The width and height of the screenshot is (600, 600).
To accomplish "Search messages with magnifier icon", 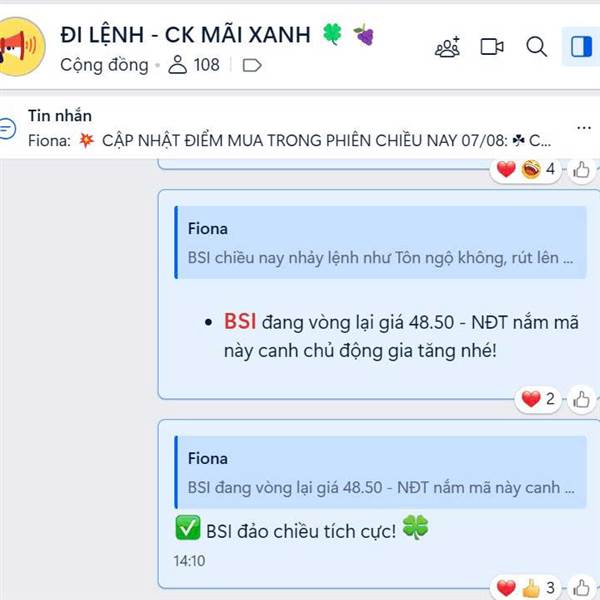I will click(536, 47).
